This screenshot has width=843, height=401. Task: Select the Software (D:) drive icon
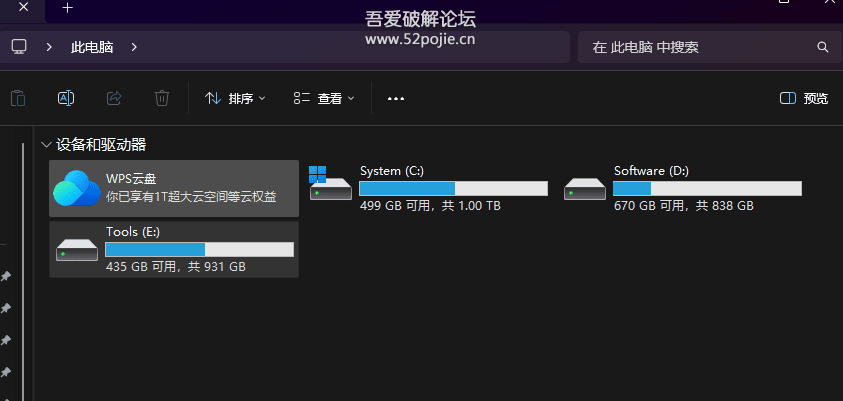pyautogui.click(x=585, y=188)
